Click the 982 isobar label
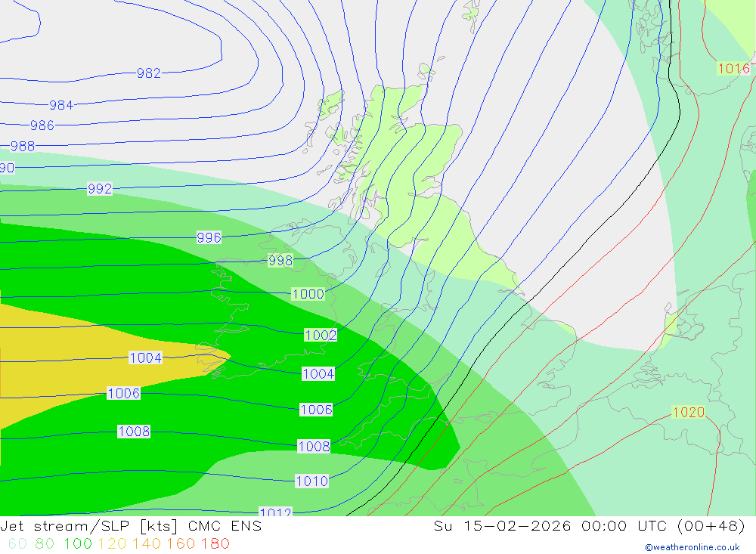This screenshot has height=554, width=756. (148, 73)
